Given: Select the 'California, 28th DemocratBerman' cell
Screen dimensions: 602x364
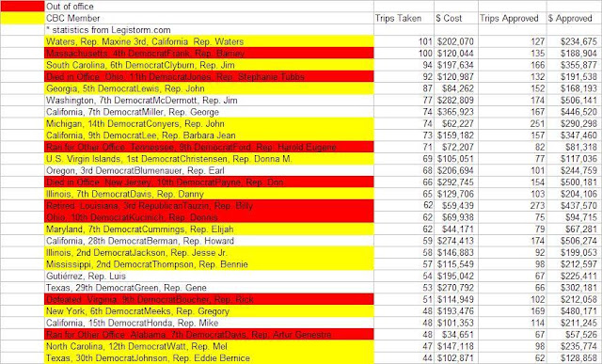Looking at the screenshot, I should pos(209,241).
